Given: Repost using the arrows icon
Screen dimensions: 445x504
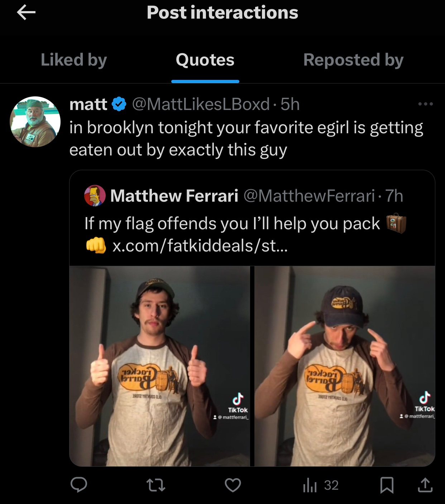Looking at the screenshot, I should coord(156,485).
